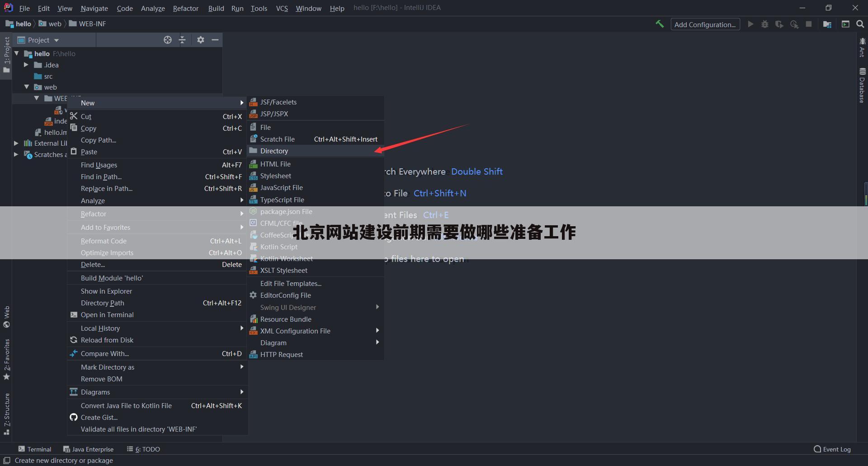Open the 6: TODO tool window tab
Viewport: 868px width, 466px height.
(x=144, y=449)
